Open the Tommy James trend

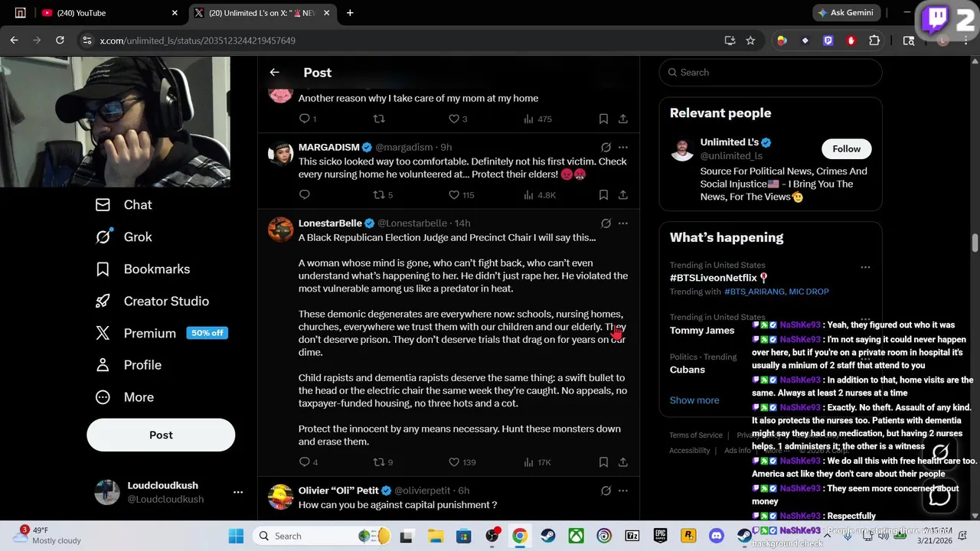pyautogui.click(x=701, y=330)
